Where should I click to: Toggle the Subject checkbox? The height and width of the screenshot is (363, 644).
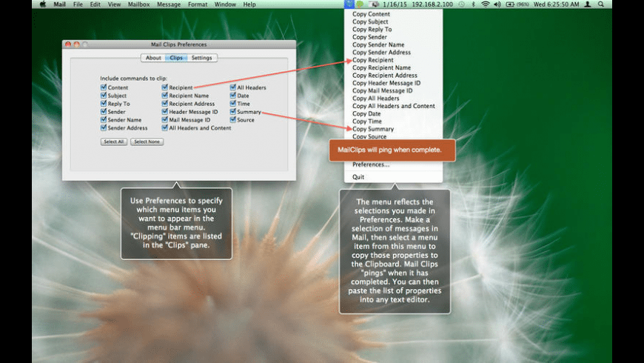tap(104, 96)
